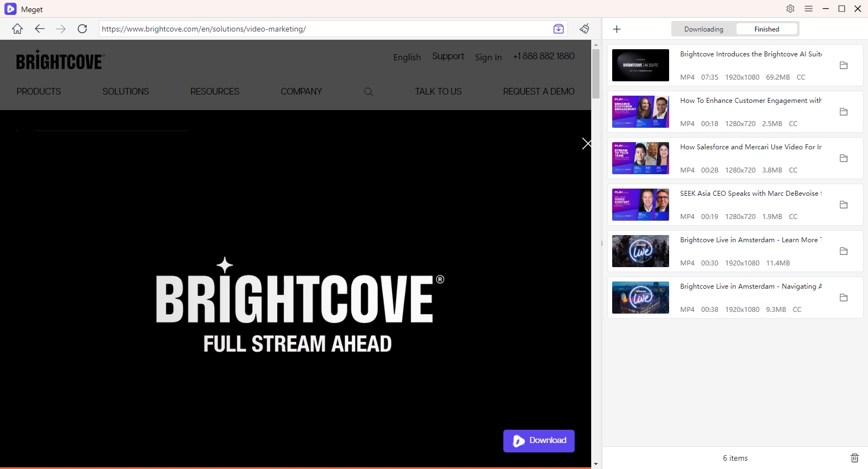Click the panel divider handle
The image size is (868, 469).
point(602,243)
